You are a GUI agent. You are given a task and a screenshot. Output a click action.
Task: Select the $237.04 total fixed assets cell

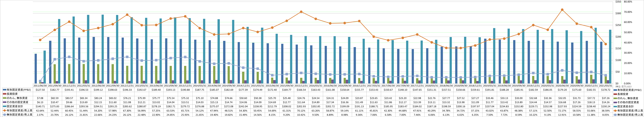point(490,106)
